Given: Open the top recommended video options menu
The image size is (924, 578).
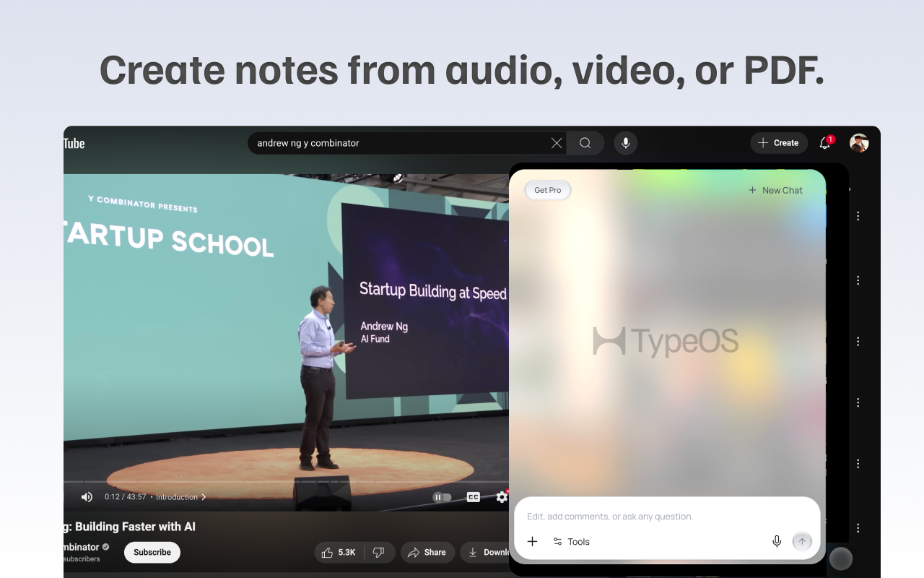Looking at the screenshot, I should [x=858, y=215].
